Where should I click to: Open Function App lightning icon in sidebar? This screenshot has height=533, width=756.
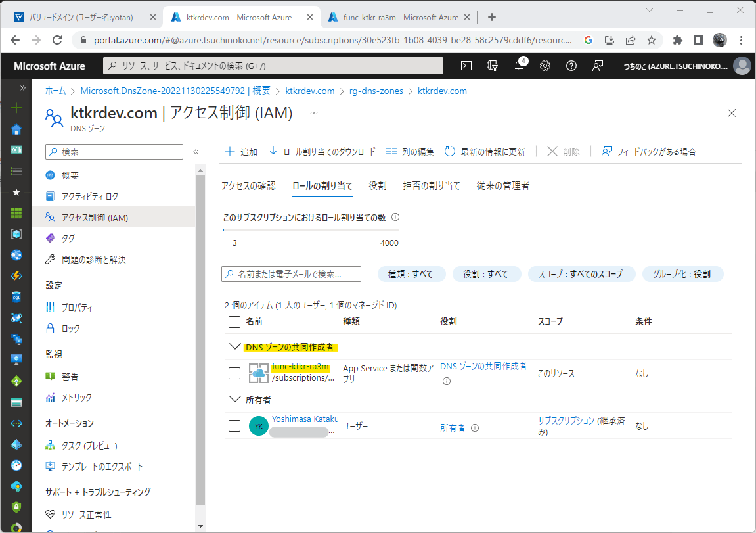point(16,276)
